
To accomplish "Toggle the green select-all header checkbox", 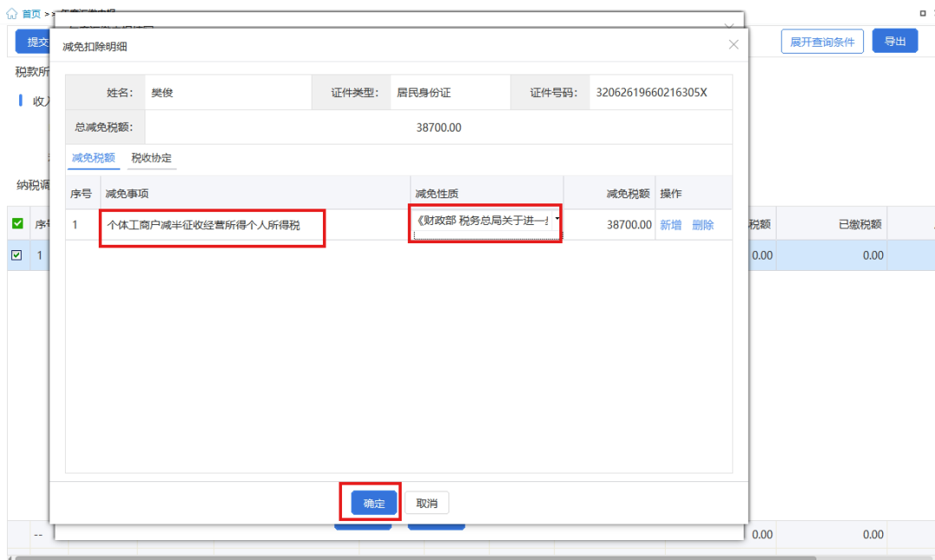I will pos(18,224).
